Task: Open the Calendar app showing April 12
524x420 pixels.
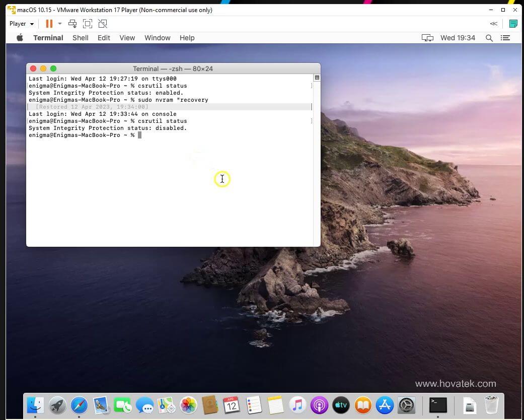Action: [x=232, y=405]
